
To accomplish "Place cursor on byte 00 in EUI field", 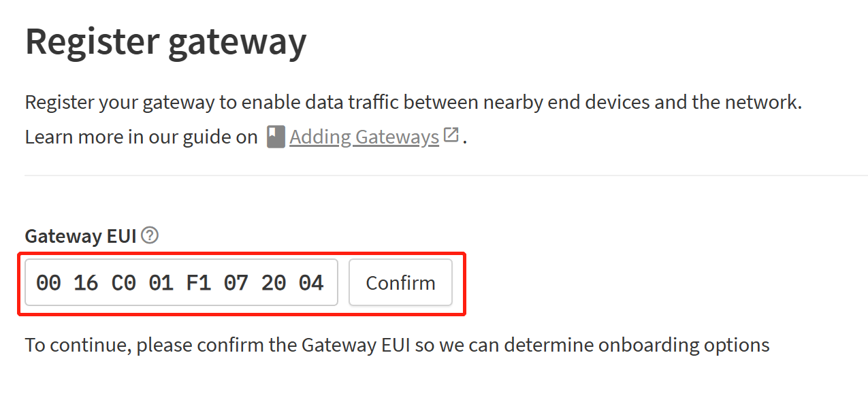I will click(48, 282).
